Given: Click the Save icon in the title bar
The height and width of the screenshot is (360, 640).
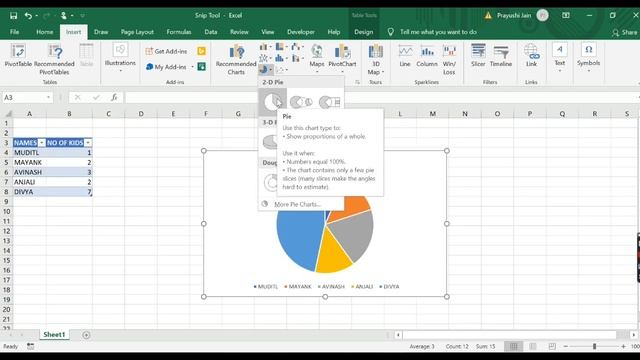Looking at the screenshot, I should [x=13, y=16].
